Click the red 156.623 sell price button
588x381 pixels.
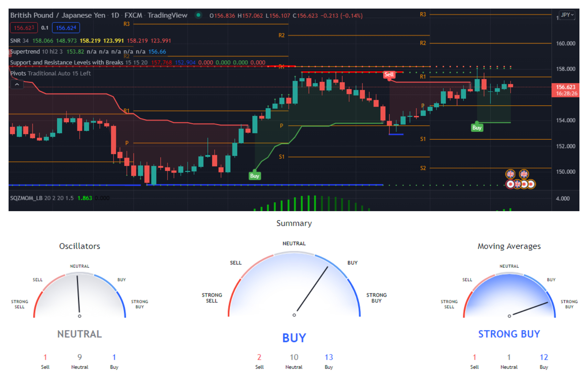24,28
